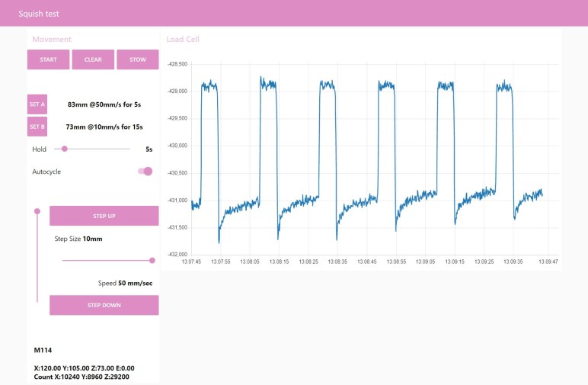This screenshot has width=588, height=385.
Task: Click the Squish test title
Action: [x=39, y=13]
